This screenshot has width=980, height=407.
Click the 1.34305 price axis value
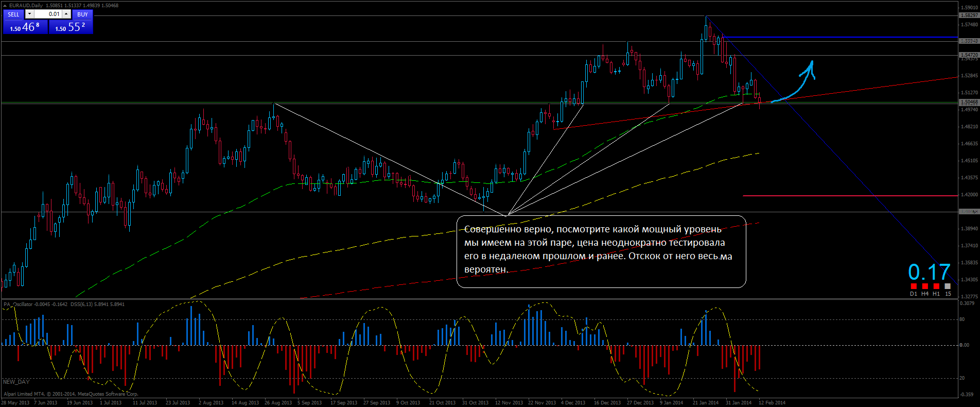click(x=969, y=280)
